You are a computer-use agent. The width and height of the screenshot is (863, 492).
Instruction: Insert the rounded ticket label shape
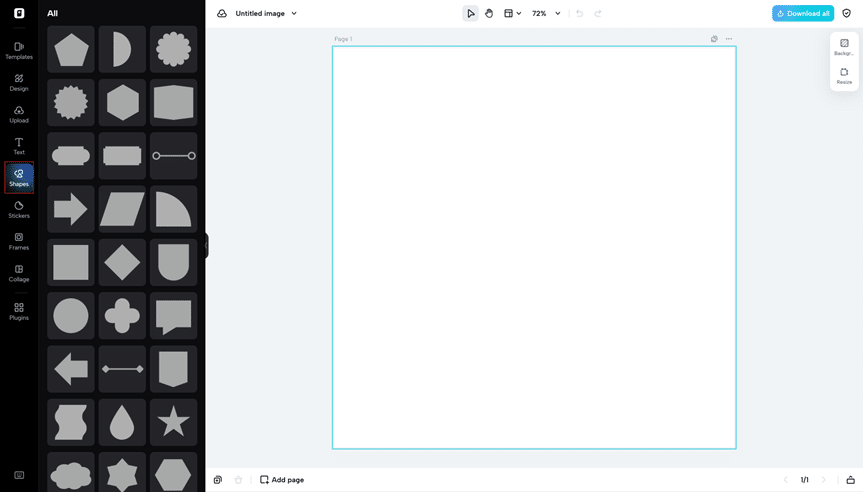click(71, 156)
